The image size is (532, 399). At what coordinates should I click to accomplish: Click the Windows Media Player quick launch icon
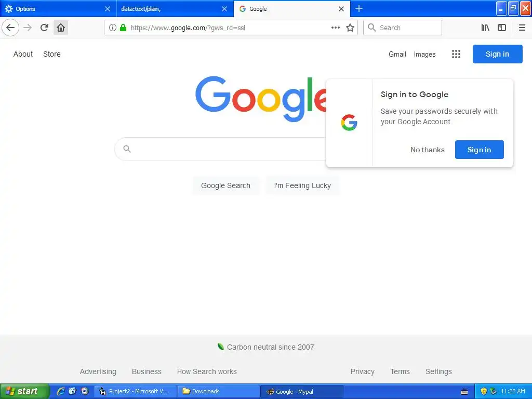tap(85, 391)
